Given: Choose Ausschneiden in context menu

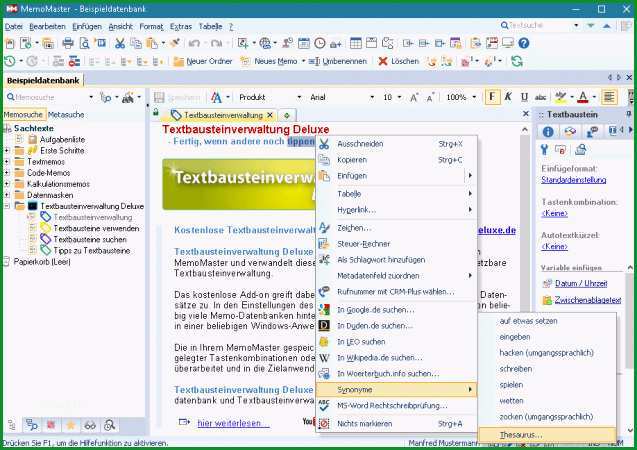Looking at the screenshot, I should pos(396,144).
